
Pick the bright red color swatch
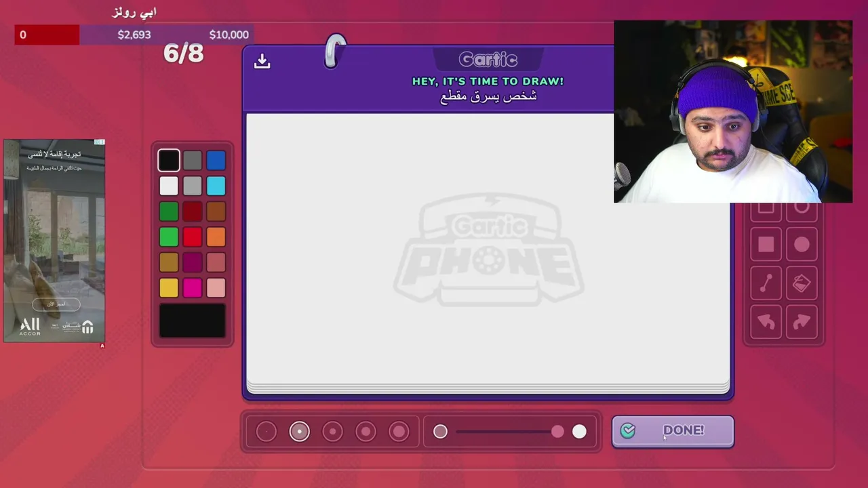coord(193,237)
